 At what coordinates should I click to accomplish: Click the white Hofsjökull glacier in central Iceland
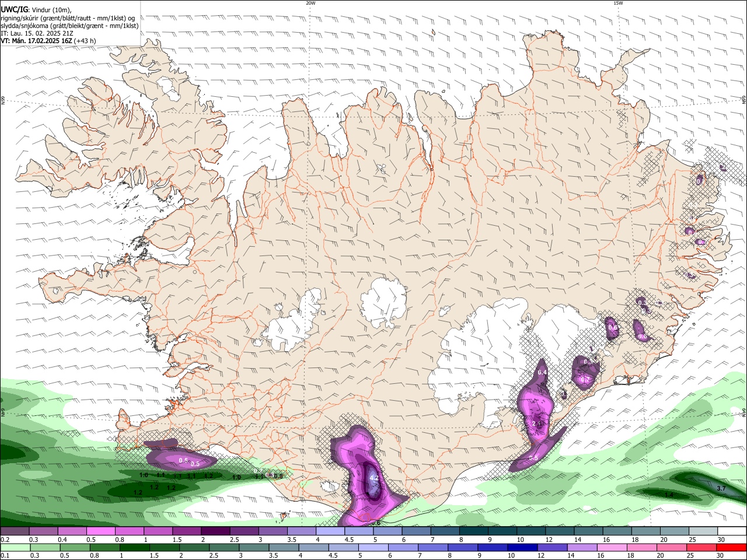tap(383, 302)
